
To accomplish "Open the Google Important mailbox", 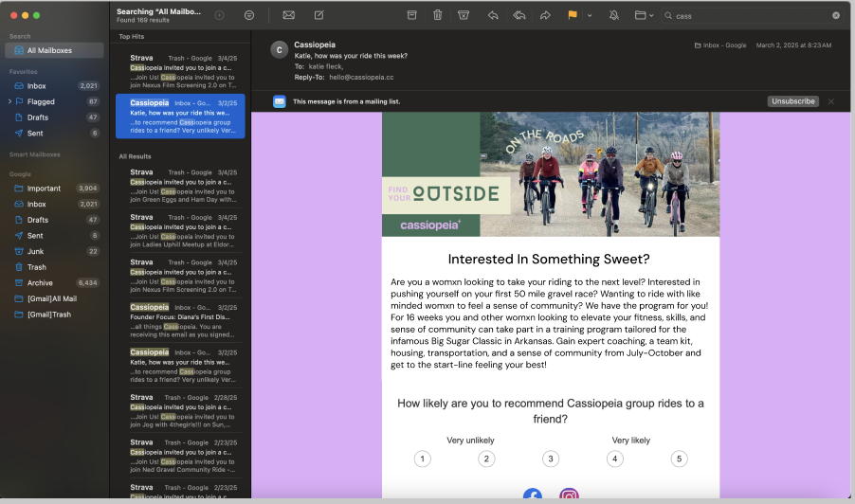I will [x=54, y=188].
